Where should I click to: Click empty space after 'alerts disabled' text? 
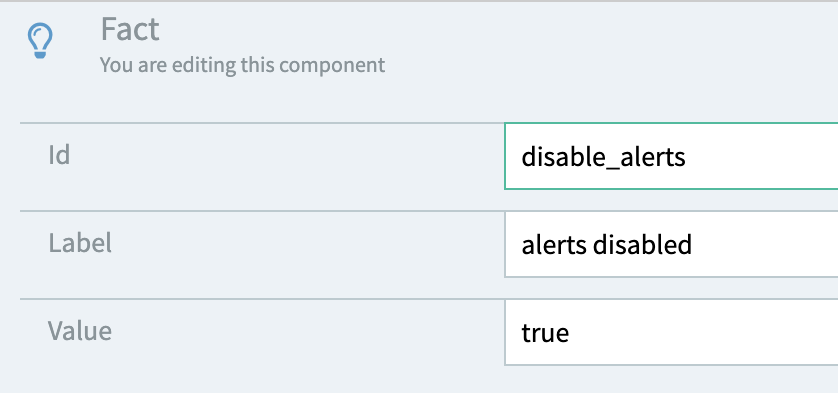point(764,244)
